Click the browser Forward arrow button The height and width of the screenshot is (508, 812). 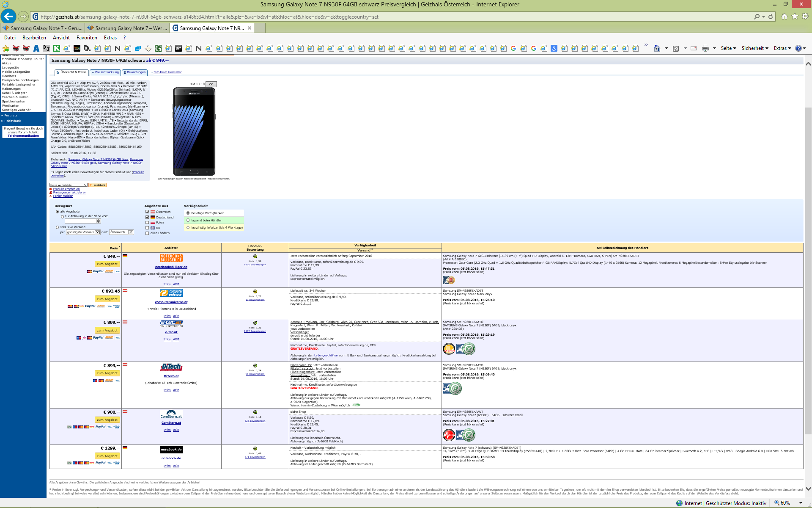pyautogui.click(x=23, y=17)
